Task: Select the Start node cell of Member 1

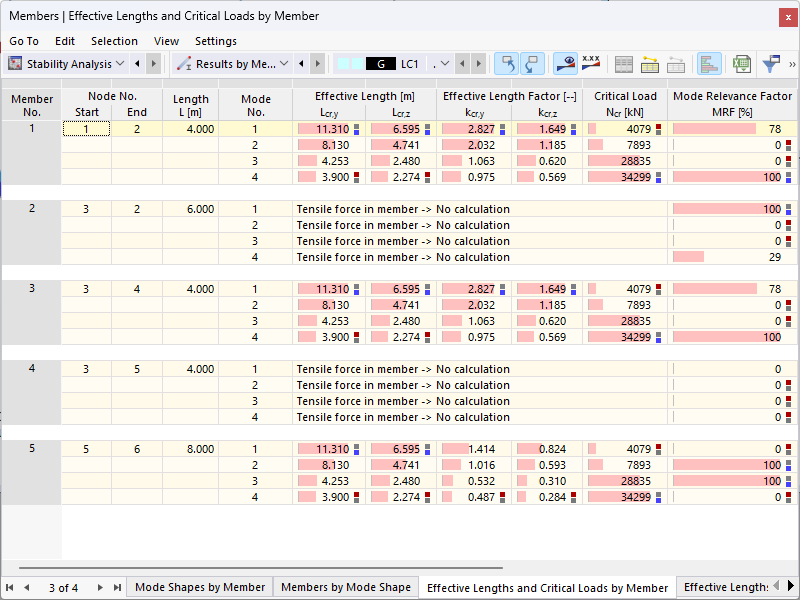Action: [x=85, y=128]
